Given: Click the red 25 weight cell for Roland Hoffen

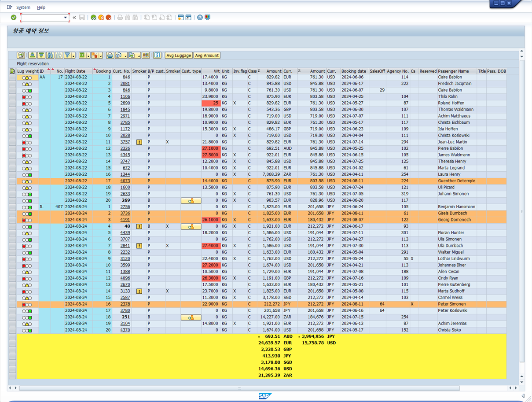Looking at the screenshot, I should [x=211, y=103].
